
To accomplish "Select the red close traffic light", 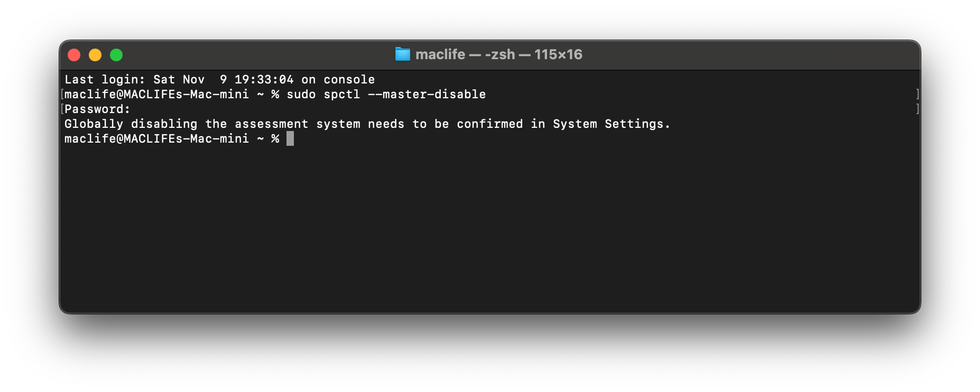I will point(74,54).
